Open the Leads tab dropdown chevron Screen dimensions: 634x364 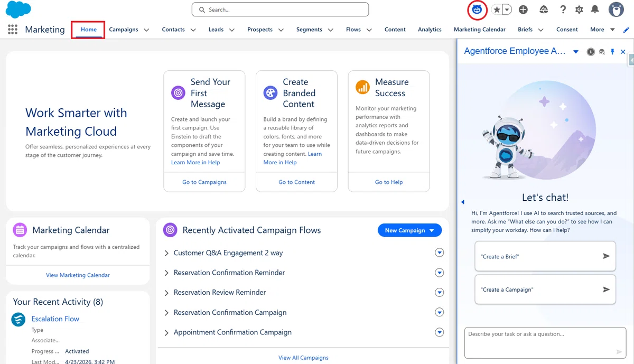231,30
